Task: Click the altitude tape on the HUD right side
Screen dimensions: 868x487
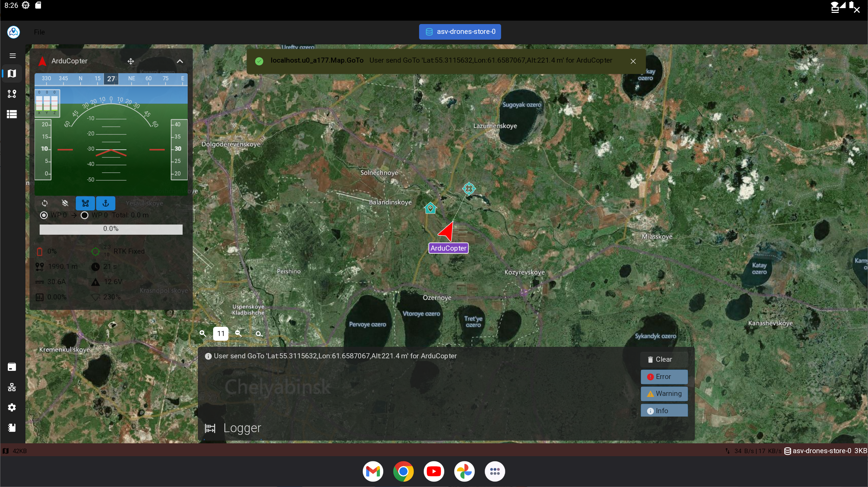Action: 179,149
